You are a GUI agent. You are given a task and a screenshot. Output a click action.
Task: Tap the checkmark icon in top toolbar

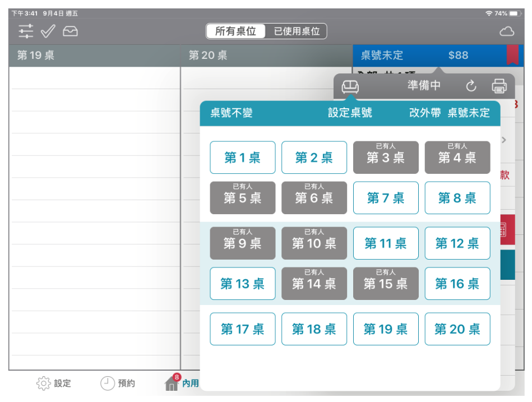click(x=48, y=31)
